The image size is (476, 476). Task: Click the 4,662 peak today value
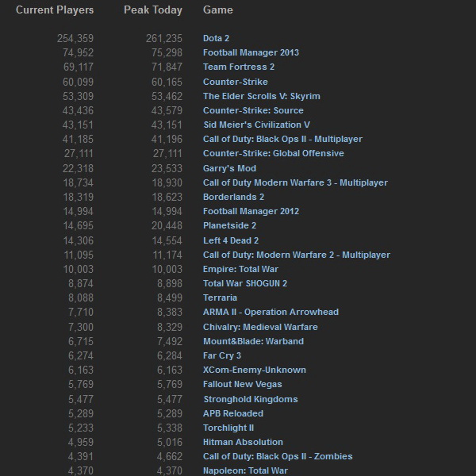pyautogui.click(x=170, y=457)
